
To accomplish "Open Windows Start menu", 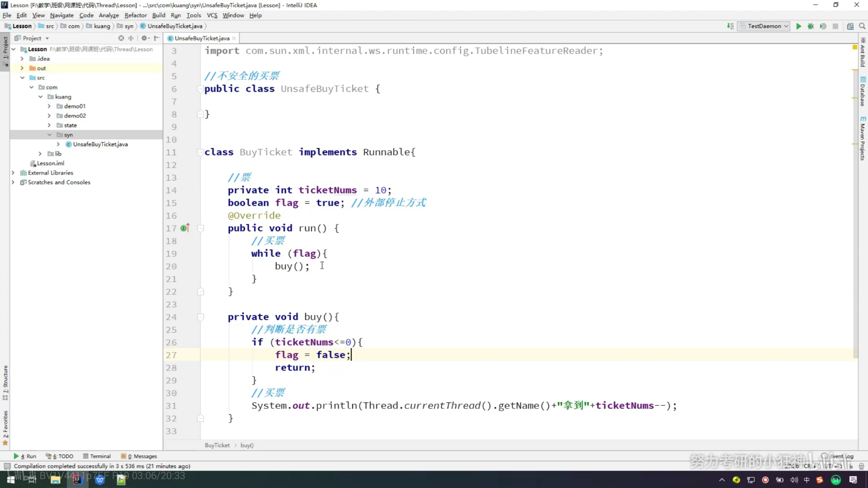I will (x=11, y=480).
